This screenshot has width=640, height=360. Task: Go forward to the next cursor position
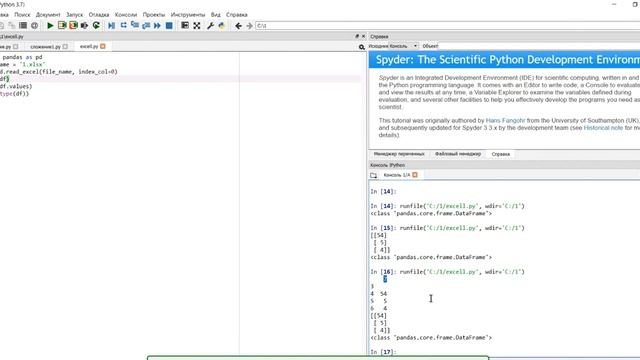point(249,26)
